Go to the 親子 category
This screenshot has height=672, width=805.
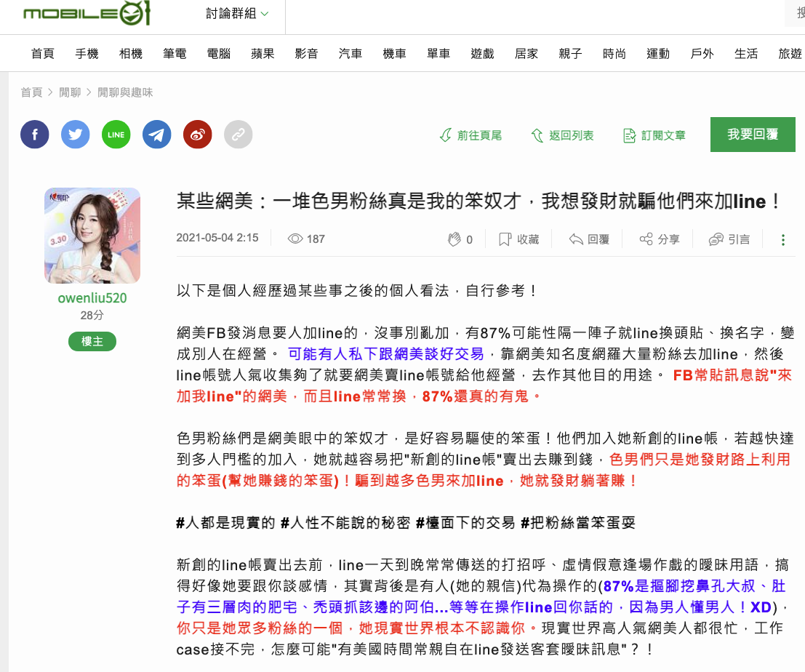coord(570,53)
